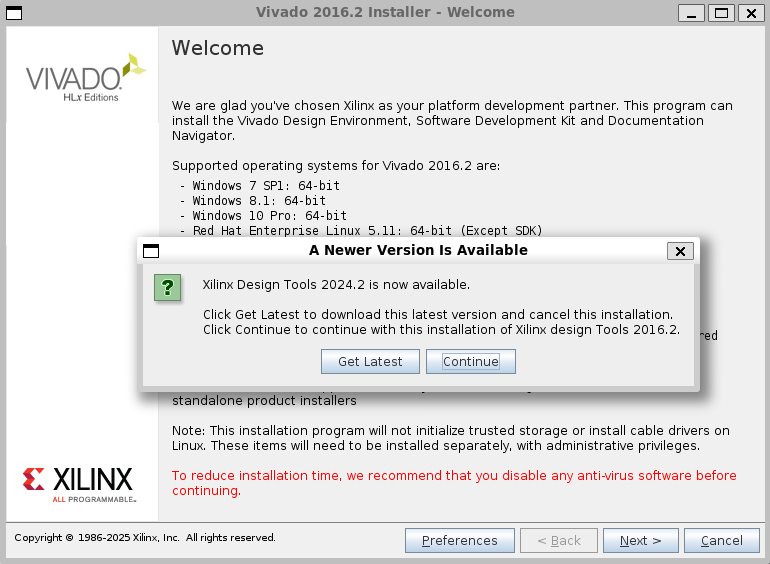Screen dimensions: 770x564
Task: Click the red anti-virus recommendation text
Action: [x=454, y=483]
